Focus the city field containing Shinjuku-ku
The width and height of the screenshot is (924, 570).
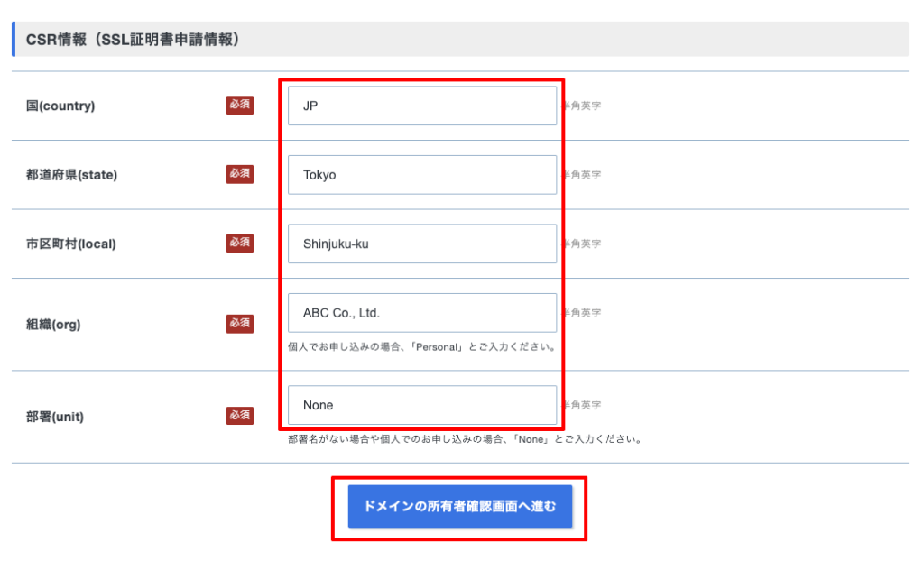tap(421, 244)
